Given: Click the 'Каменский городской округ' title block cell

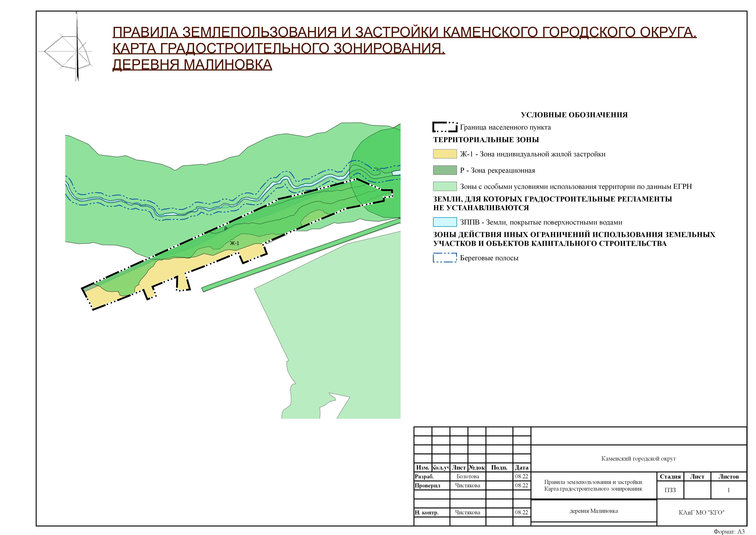Looking at the screenshot, I should 639,459.
